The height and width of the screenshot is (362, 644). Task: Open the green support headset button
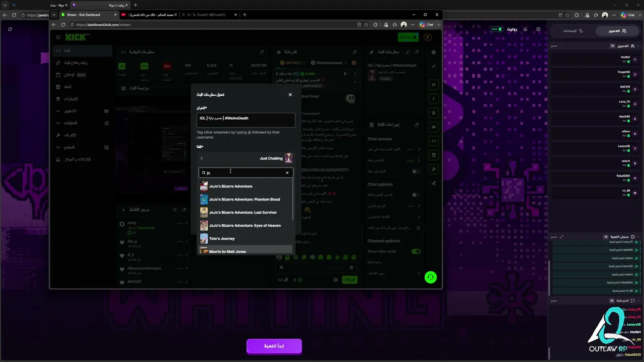[431, 277]
